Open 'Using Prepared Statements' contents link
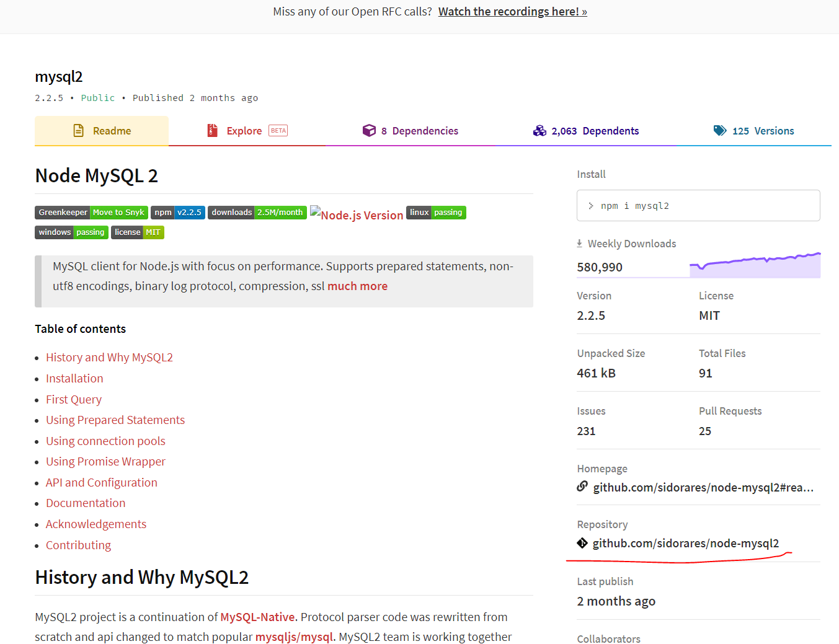 coord(115,420)
